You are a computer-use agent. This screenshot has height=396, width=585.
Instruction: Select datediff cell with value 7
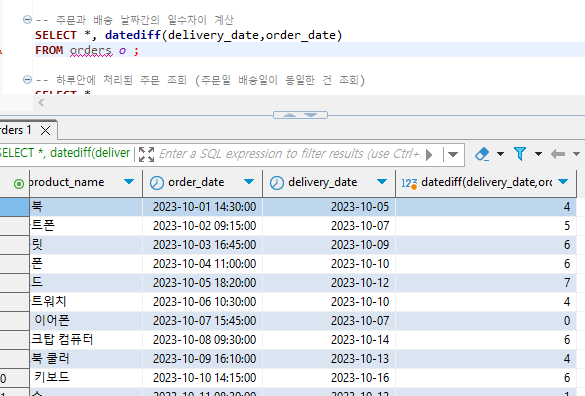point(486,283)
